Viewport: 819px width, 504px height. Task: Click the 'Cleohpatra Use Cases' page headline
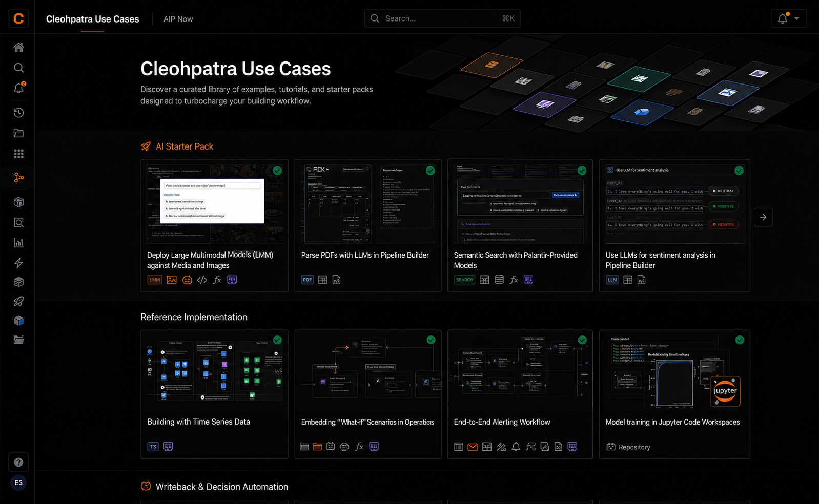[x=235, y=69]
